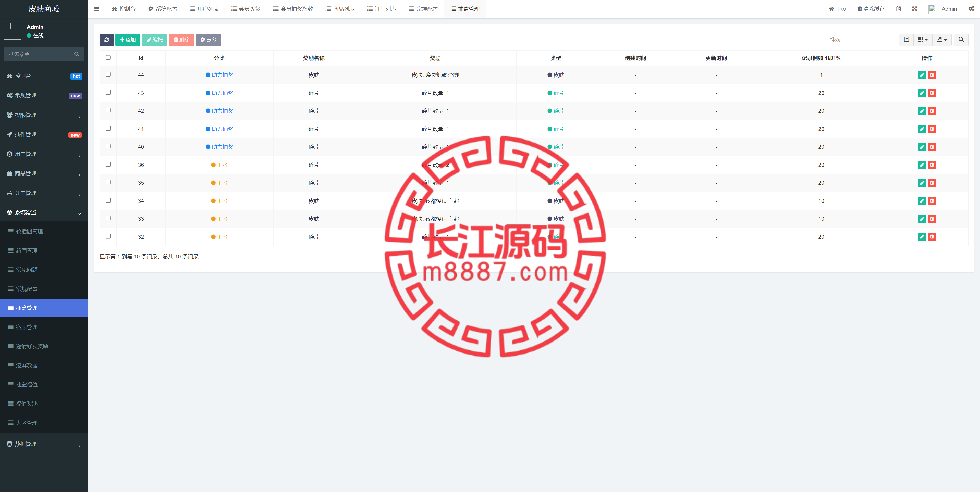Open the 会员抽奖次数 tab
The width and height of the screenshot is (980, 492).
(x=293, y=9)
